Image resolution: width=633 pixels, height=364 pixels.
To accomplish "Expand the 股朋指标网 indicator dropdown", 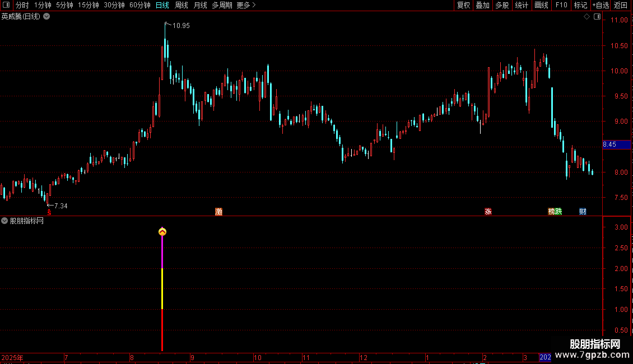I will 4,221.
